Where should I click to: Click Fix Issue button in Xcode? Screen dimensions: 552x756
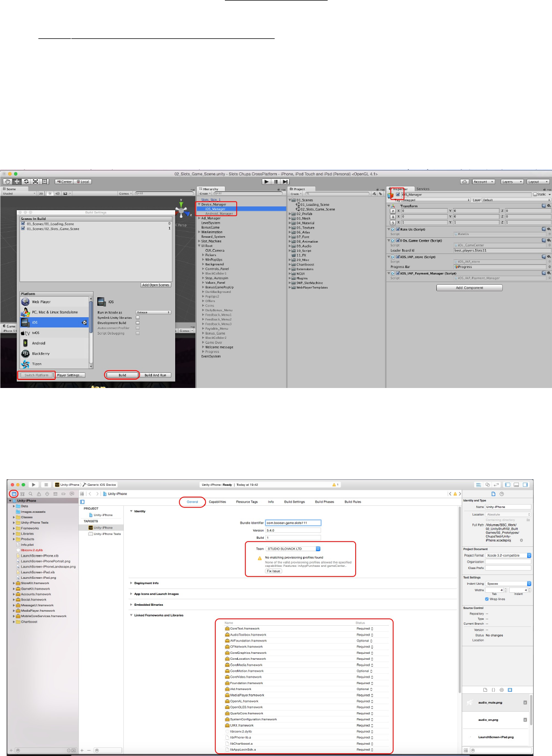click(x=273, y=571)
